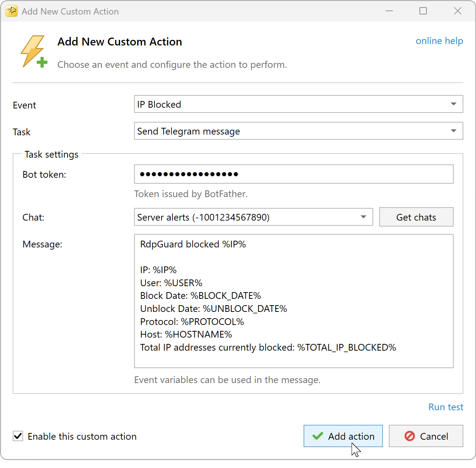This screenshot has height=468, width=476.
Task: Click the RdpGuard app icon in title bar
Action: click(12, 11)
